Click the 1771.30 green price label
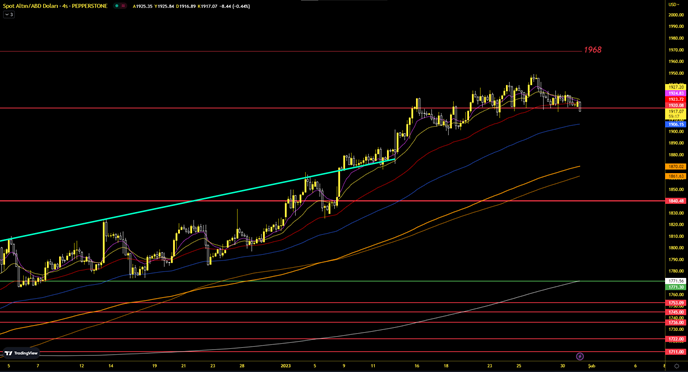The image size is (688, 372). 676,287
